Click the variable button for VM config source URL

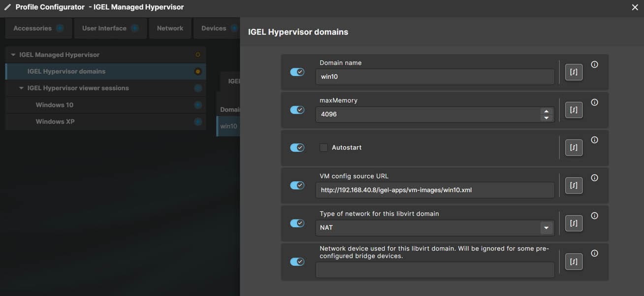(574, 185)
